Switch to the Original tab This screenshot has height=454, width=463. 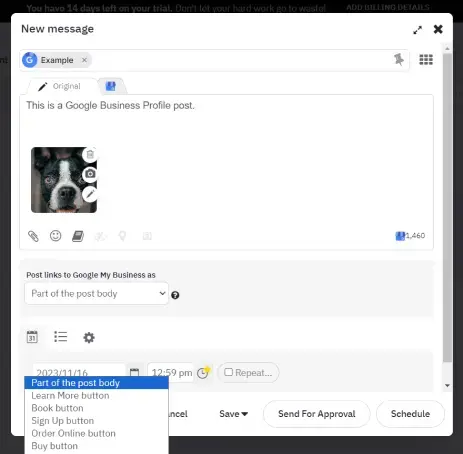click(60, 86)
